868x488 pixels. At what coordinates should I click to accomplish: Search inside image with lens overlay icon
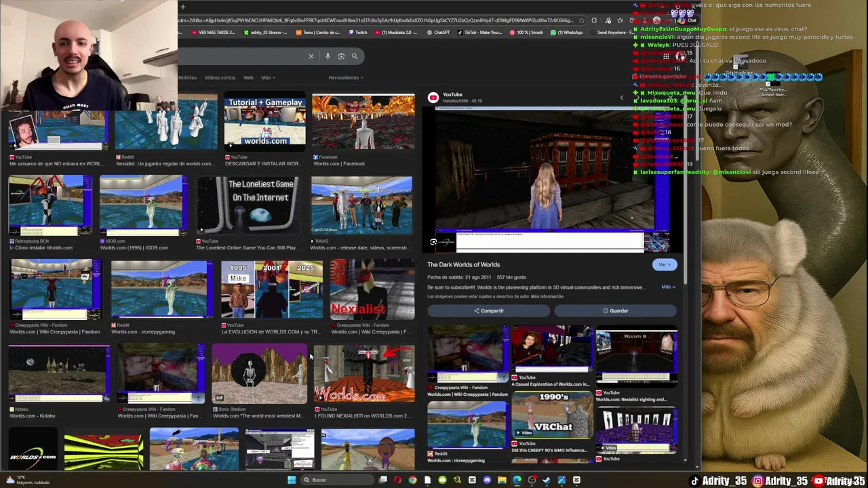434,242
